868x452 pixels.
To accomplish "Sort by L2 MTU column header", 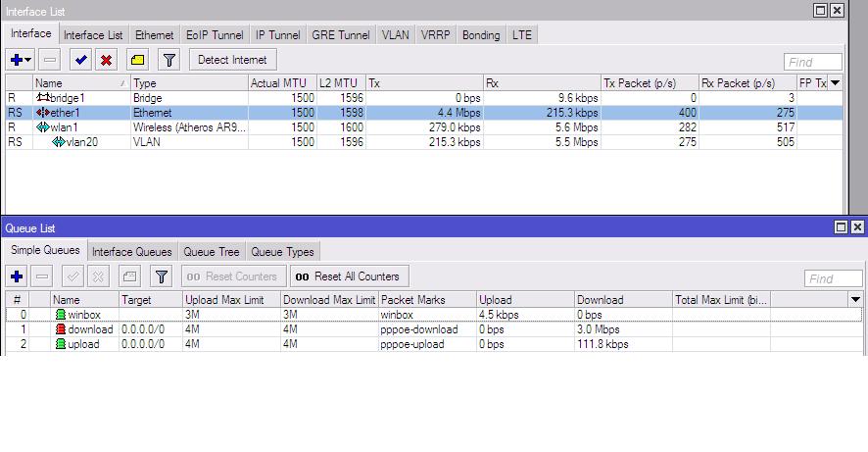I will (341, 83).
